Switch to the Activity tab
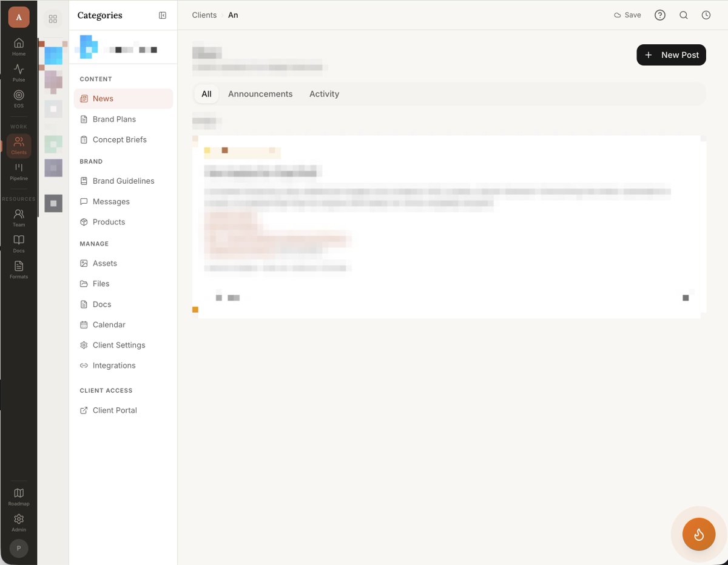Screen dimensions: 728x565 [x=324, y=94]
